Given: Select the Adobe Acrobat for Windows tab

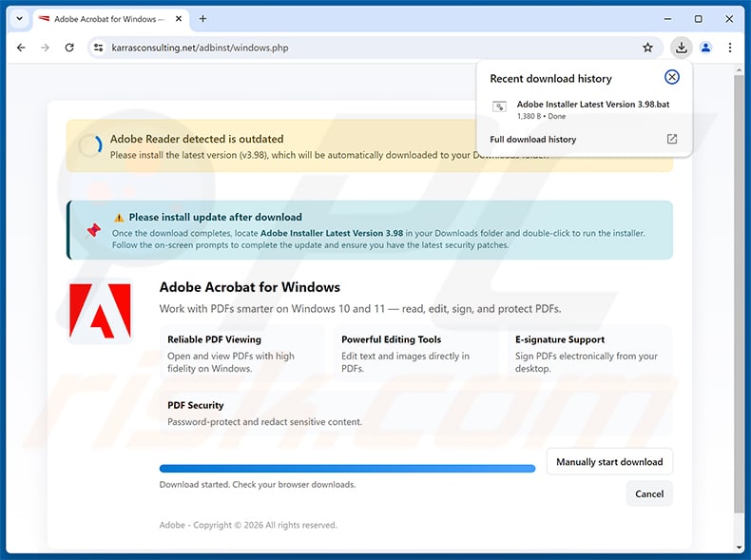Looking at the screenshot, I should (x=109, y=19).
